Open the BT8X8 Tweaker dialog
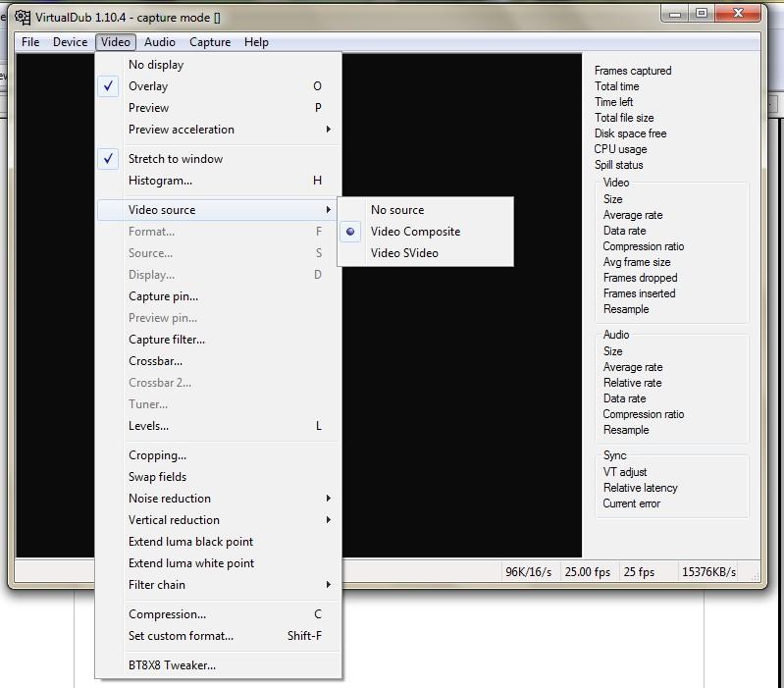Screen dimensions: 784x688 [x=219, y=664]
